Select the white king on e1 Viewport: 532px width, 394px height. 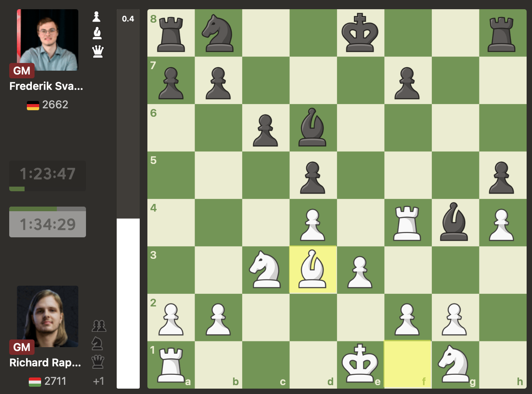[x=360, y=364]
